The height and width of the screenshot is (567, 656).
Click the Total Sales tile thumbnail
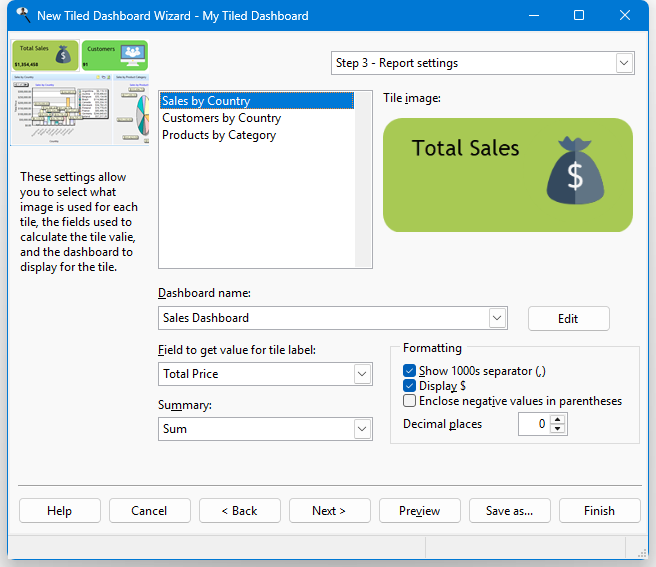[x=45, y=55]
